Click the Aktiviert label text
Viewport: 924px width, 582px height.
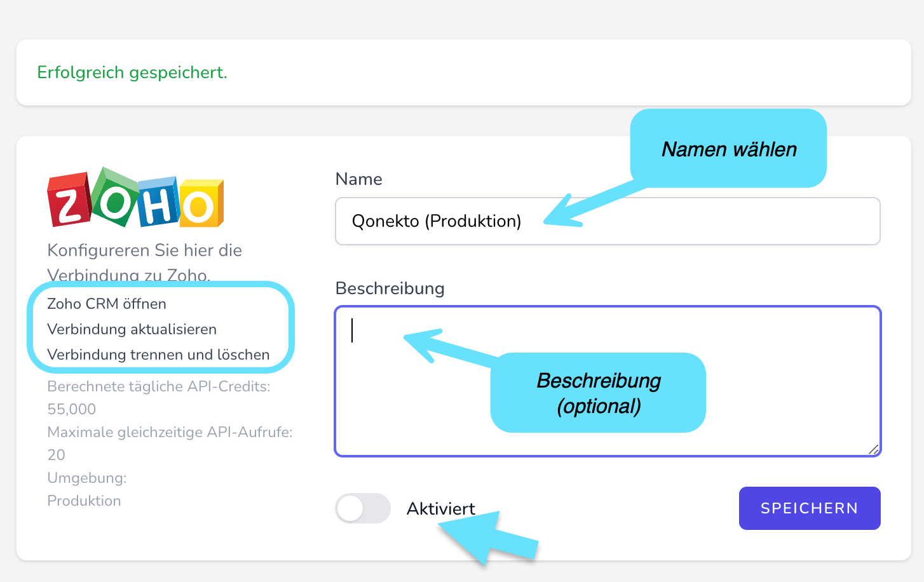pyautogui.click(x=440, y=508)
